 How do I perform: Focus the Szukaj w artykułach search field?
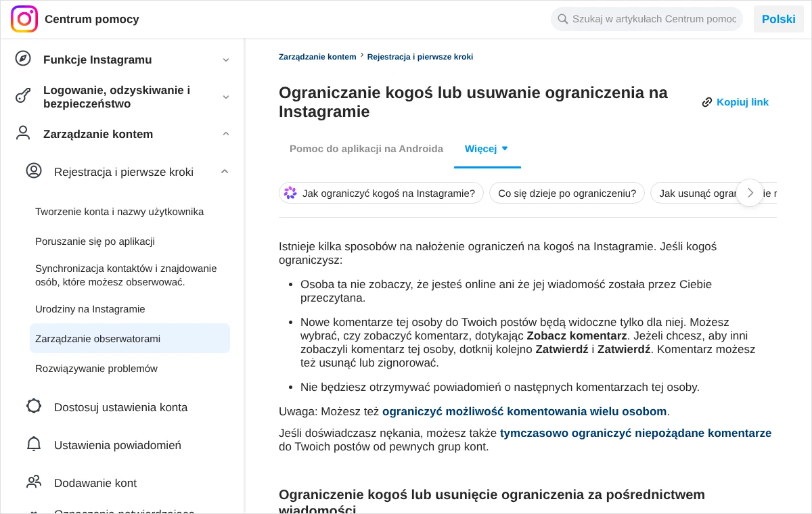647,19
